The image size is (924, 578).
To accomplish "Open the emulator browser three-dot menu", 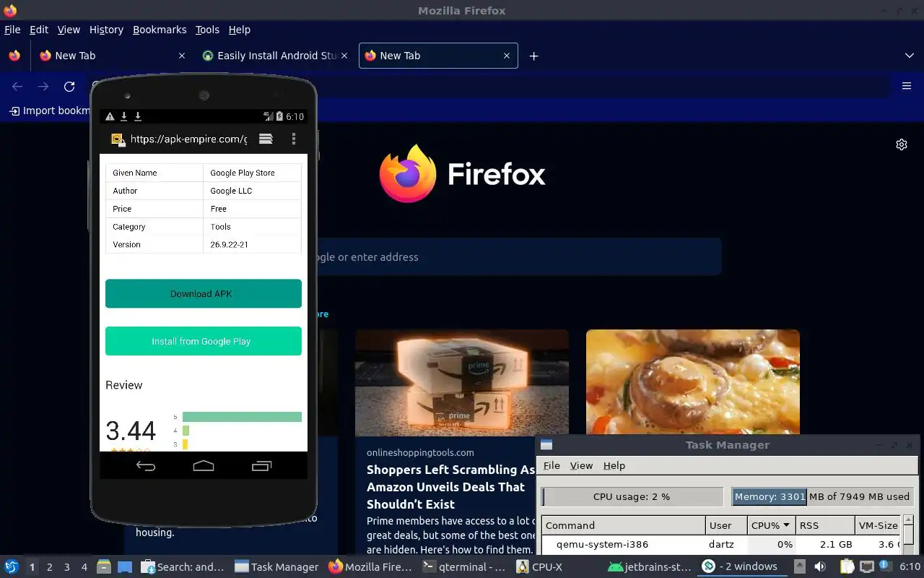I will 293,139.
